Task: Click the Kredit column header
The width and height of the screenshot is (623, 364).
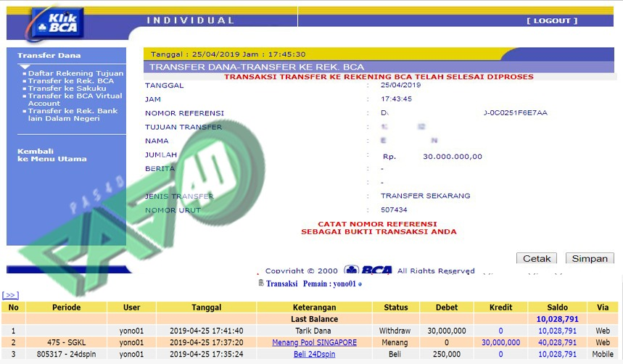Action: pos(500,307)
